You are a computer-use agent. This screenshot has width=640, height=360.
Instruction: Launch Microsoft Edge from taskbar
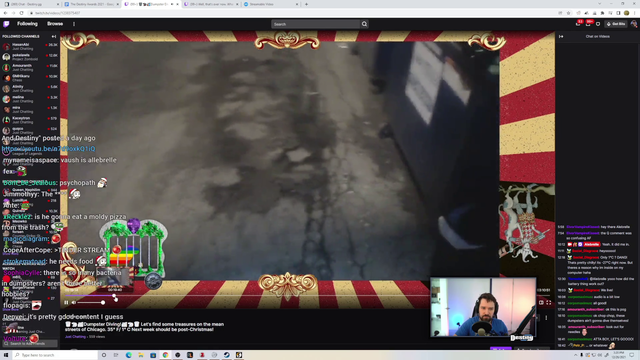pos(128,355)
